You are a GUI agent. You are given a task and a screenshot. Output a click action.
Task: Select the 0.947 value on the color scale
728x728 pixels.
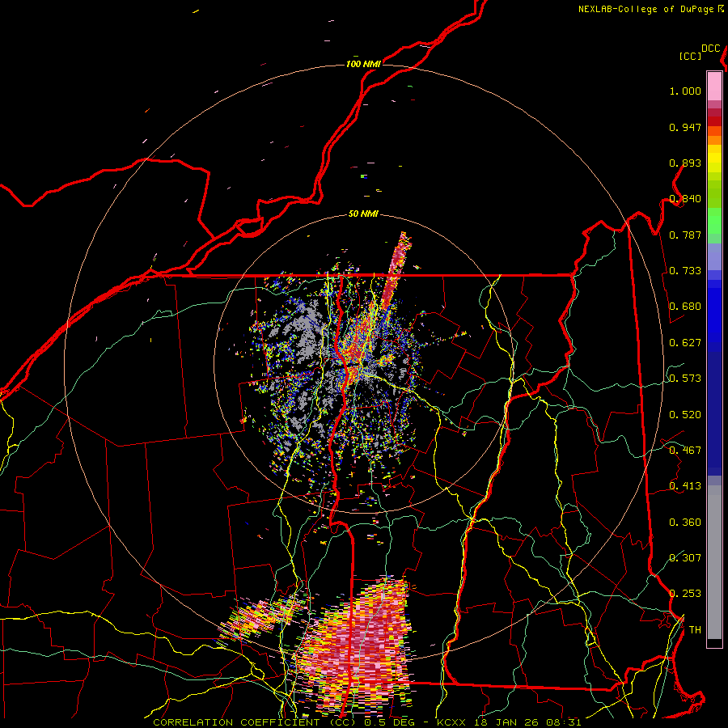[685, 127]
